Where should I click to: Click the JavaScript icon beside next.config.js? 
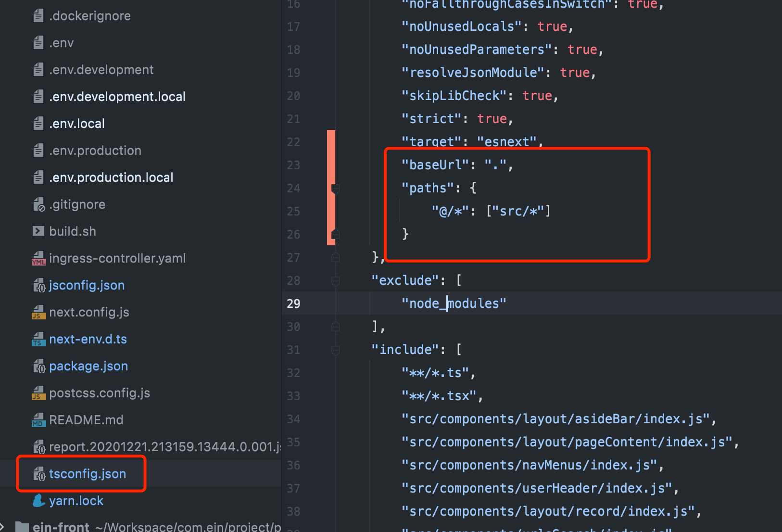(38, 312)
